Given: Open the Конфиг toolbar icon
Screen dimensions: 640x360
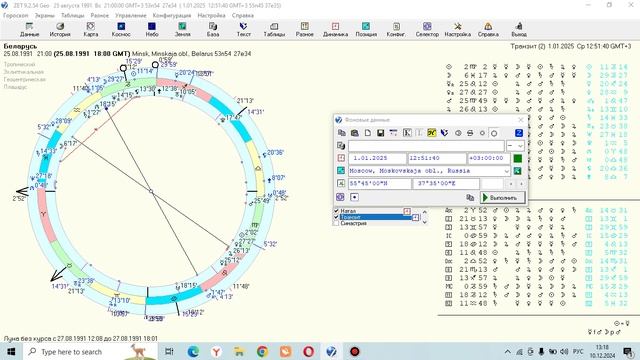Looking at the screenshot, I should [x=396, y=29].
